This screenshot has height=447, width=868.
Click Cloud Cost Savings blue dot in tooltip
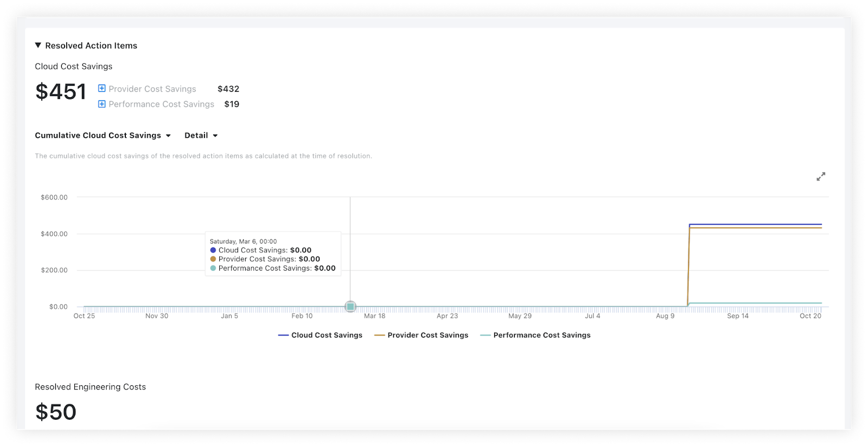click(213, 250)
